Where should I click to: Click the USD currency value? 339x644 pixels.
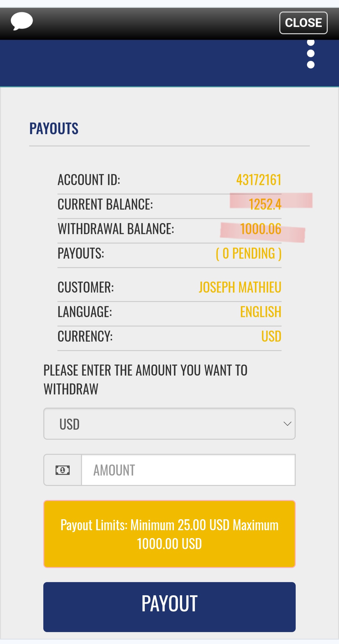[x=271, y=336]
